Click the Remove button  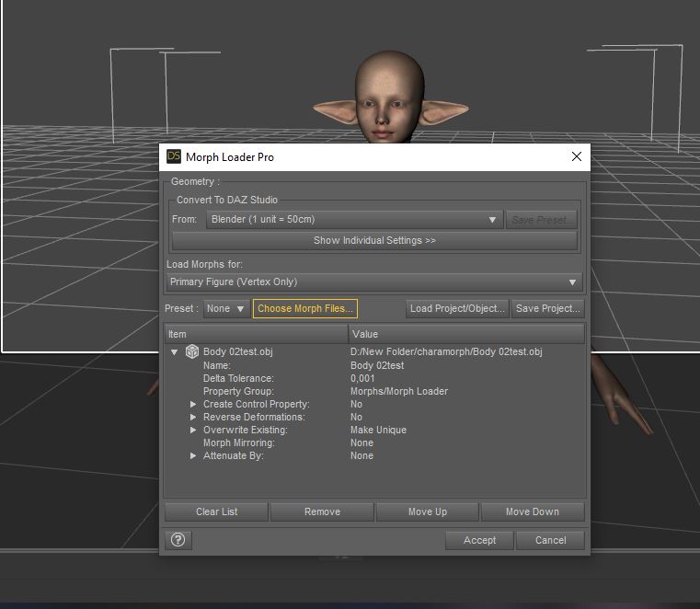(x=322, y=511)
